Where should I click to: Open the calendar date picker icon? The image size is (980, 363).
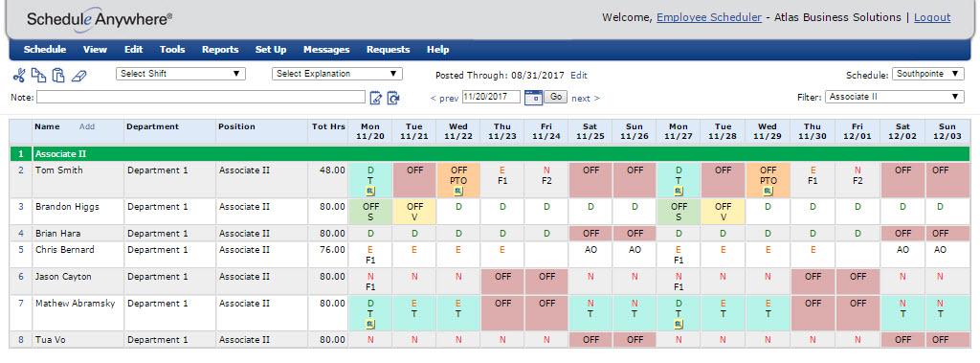[x=533, y=97]
